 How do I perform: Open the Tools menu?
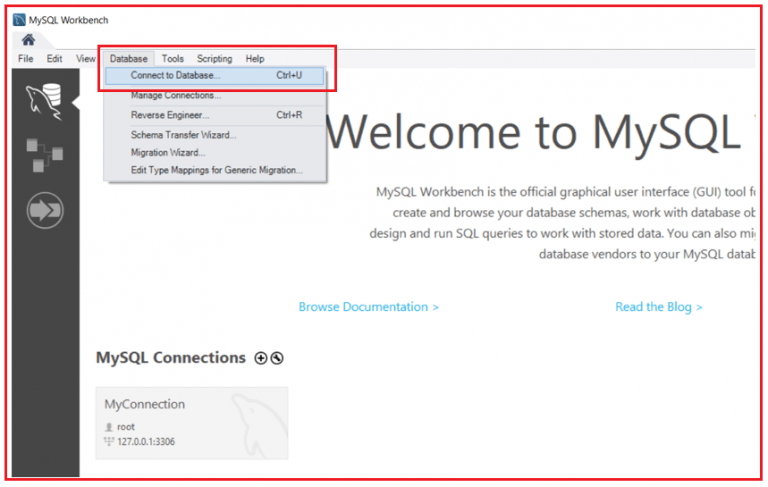coord(173,59)
